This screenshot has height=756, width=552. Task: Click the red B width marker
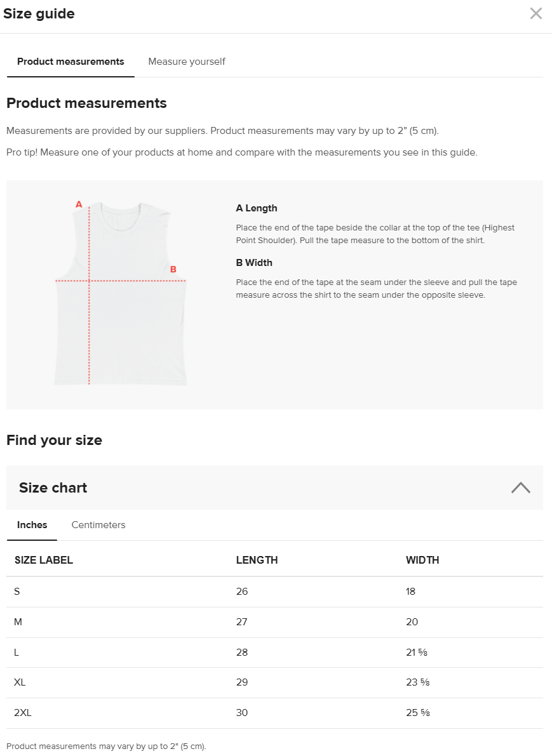[x=173, y=269]
